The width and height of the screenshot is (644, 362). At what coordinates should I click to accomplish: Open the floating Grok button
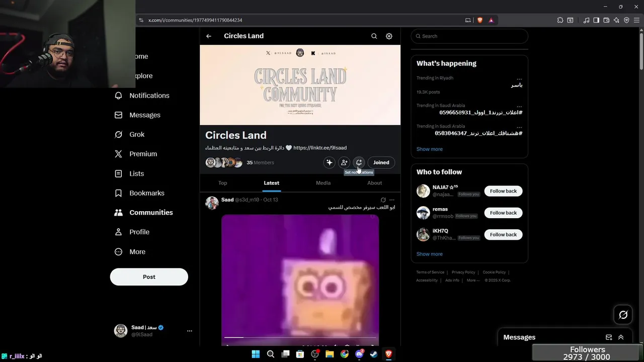click(623, 315)
